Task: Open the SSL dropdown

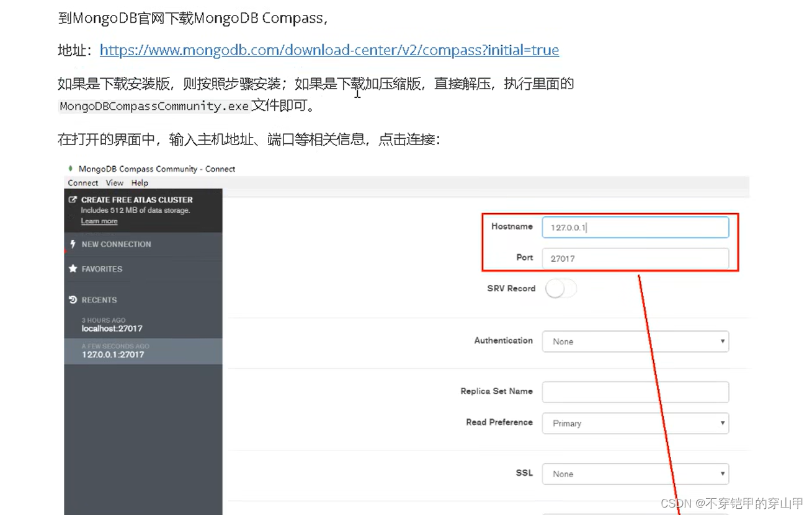Action: pos(635,474)
